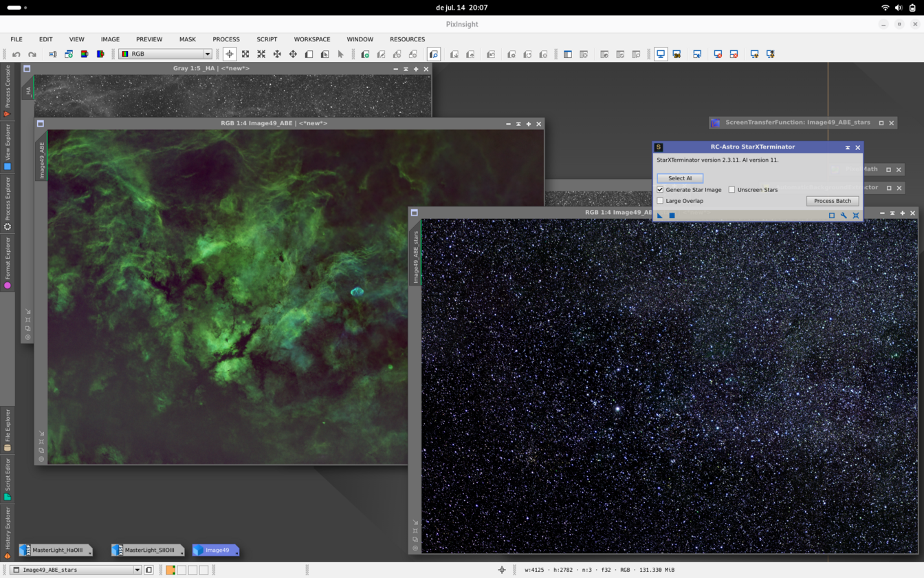Open the IMAGE menu

pyautogui.click(x=110, y=39)
